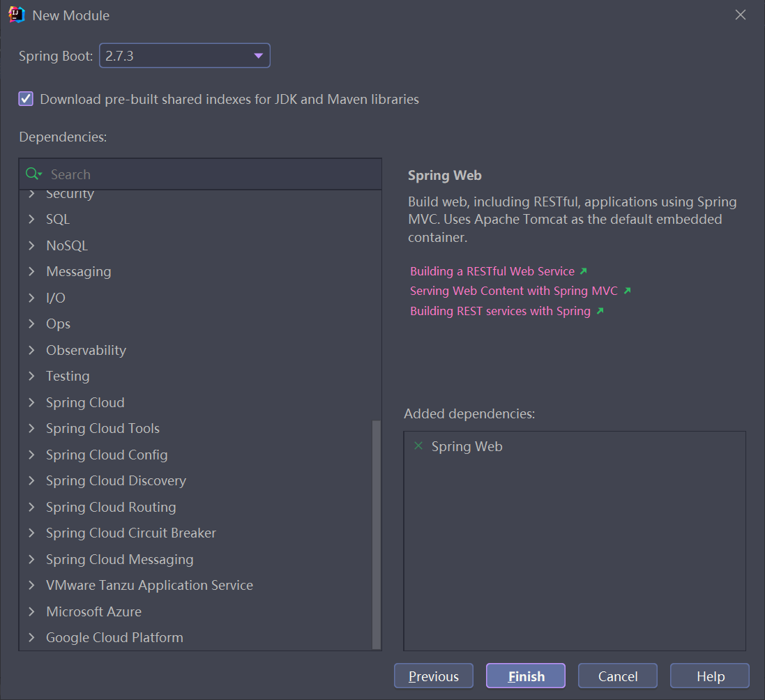Select the VMware Tanzu Application Service row

pyautogui.click(x=196, y=585)
